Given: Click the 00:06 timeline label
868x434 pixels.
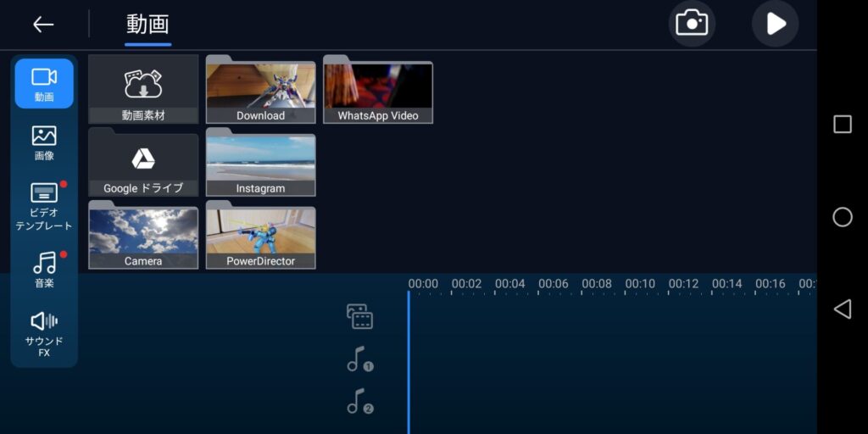Looking at the screenshot, I should click(553, 284).
